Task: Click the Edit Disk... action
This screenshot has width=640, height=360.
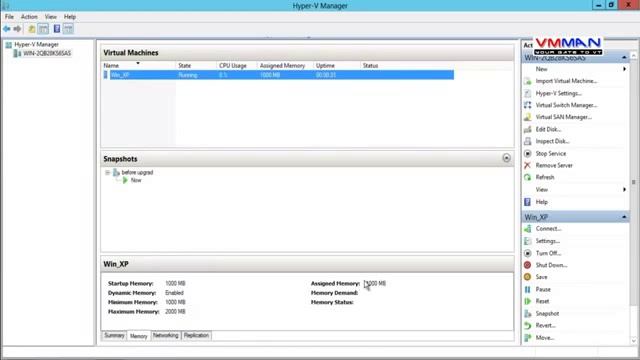Action: coord(548,129)
